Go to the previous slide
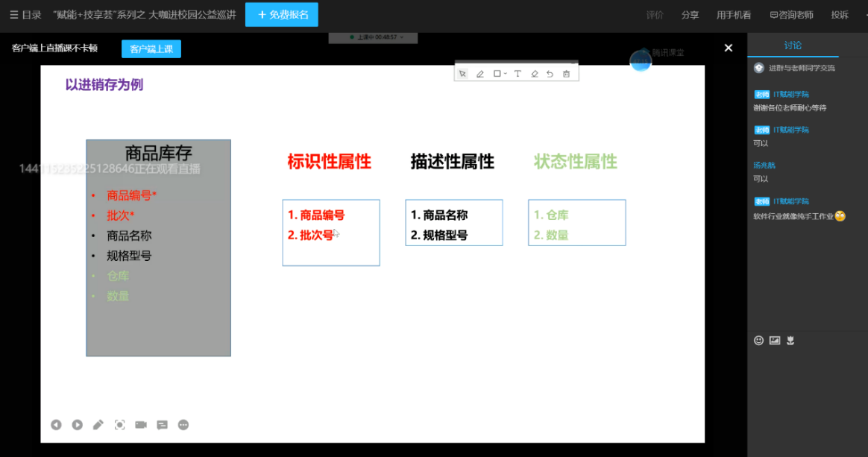This screenshot has width=868, height=457. 56,425
